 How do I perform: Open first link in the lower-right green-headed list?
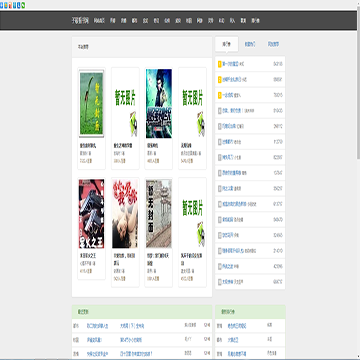click(x=237, y=326)
